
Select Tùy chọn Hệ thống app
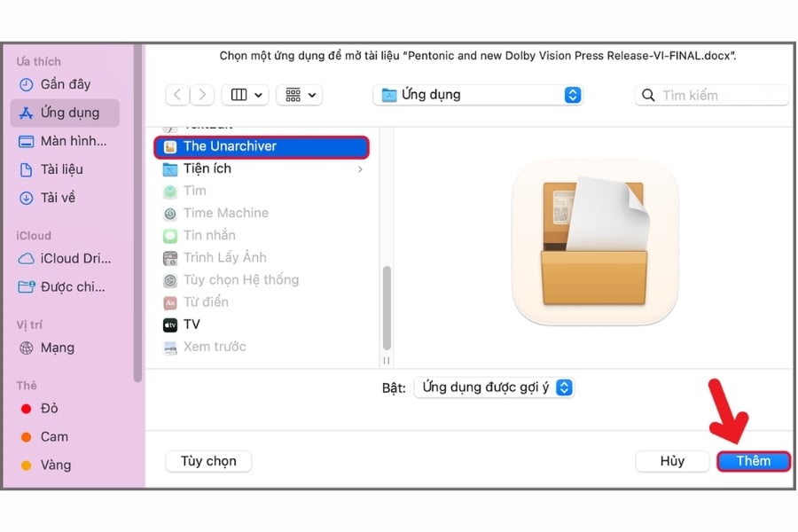[x=240, y=280]
